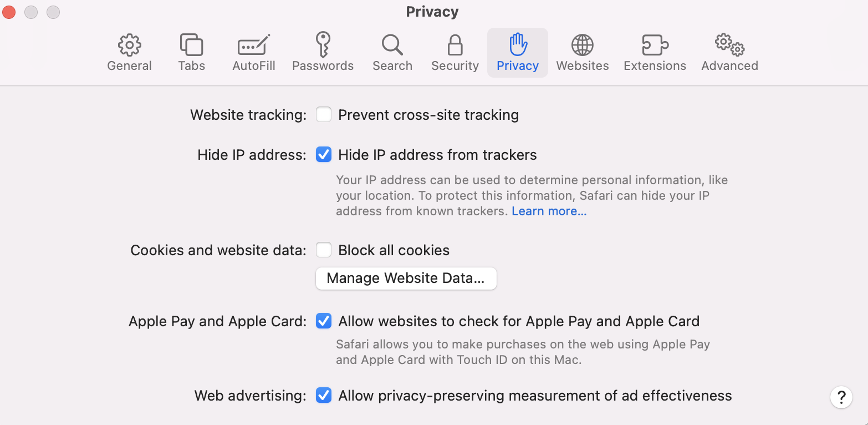Uncheck Hide IP address from trackers

tap(324, 155)
